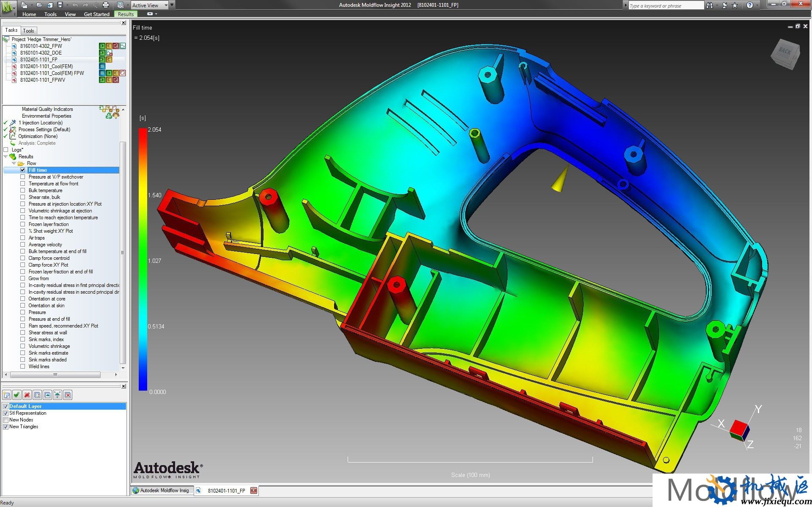Click the Expand All layers icon

[57, 395]
